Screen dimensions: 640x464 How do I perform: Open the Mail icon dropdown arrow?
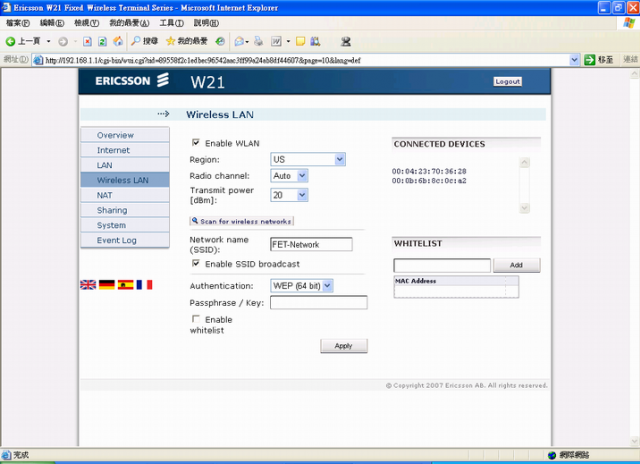click(247, 42)
